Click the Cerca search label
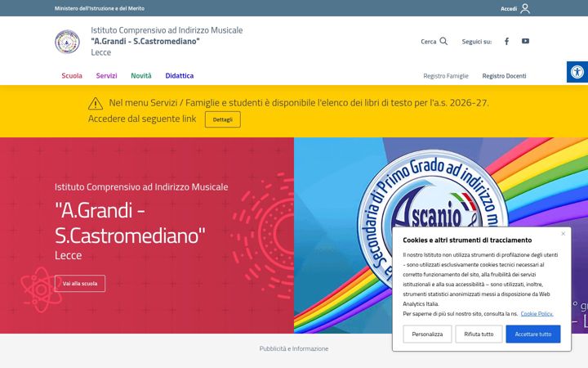588x368 pixels. [x=428, y=42]
